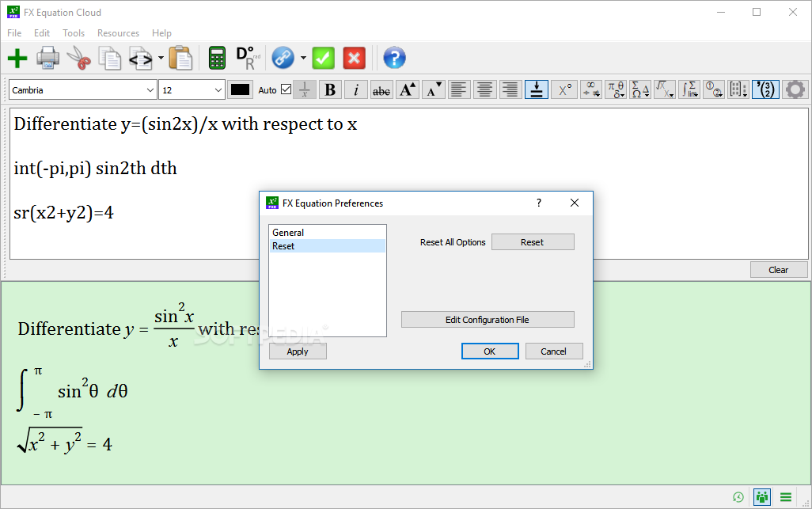Open the Help menu

161,33
